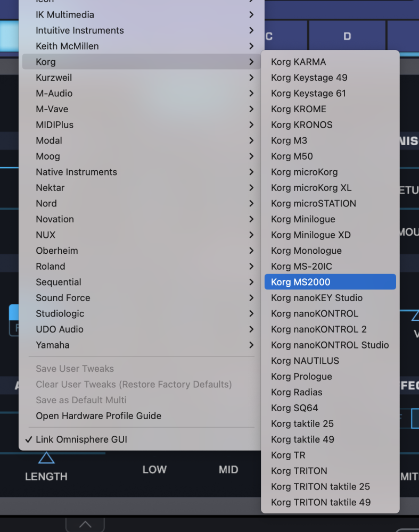Expand the Roland submenu arrow
Image resolution: width=419 pixels, height=532 pixels.
click(251, 267)
